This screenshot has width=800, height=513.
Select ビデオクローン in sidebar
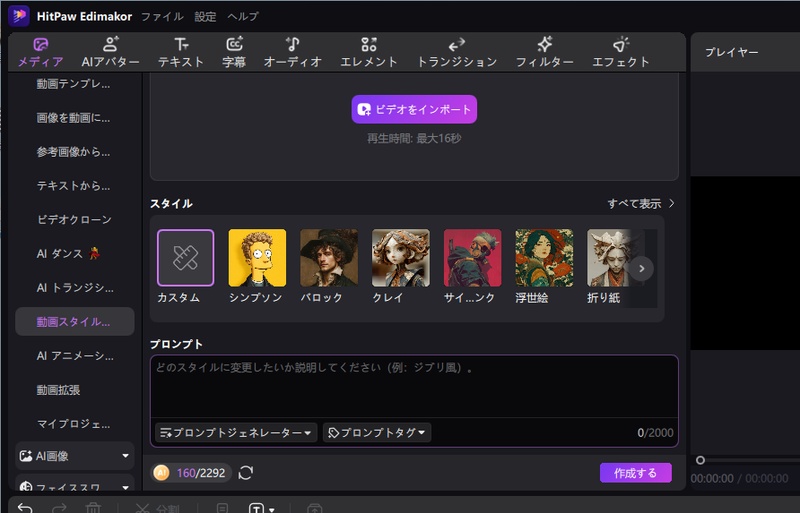(74, 219)
